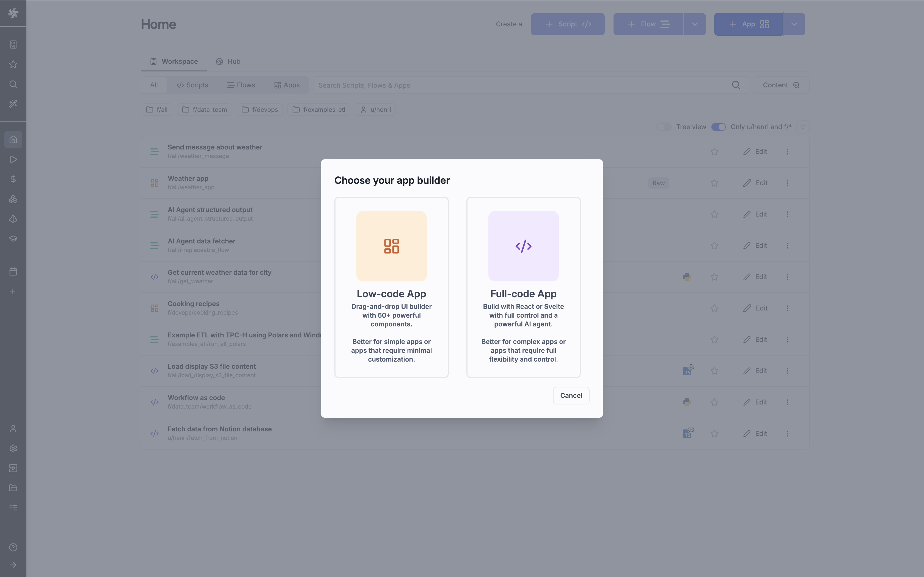Viewport: 924px width, 577px height.
Task: Open Schedules with the calendar sidebar icon
Action: tap(13, 271)
